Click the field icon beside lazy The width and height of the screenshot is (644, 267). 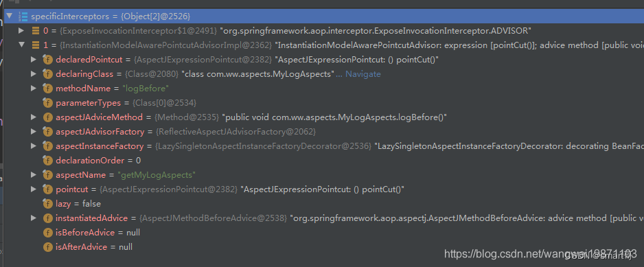point(47,204)
